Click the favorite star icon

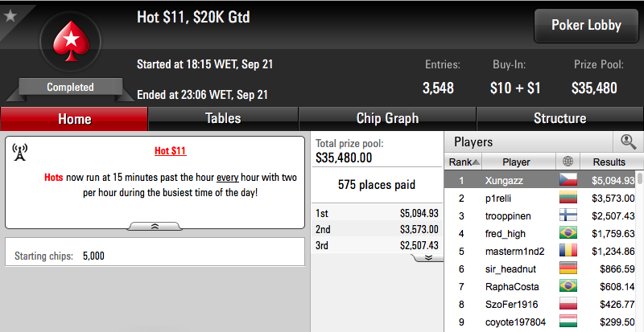(x=10, y=15)
